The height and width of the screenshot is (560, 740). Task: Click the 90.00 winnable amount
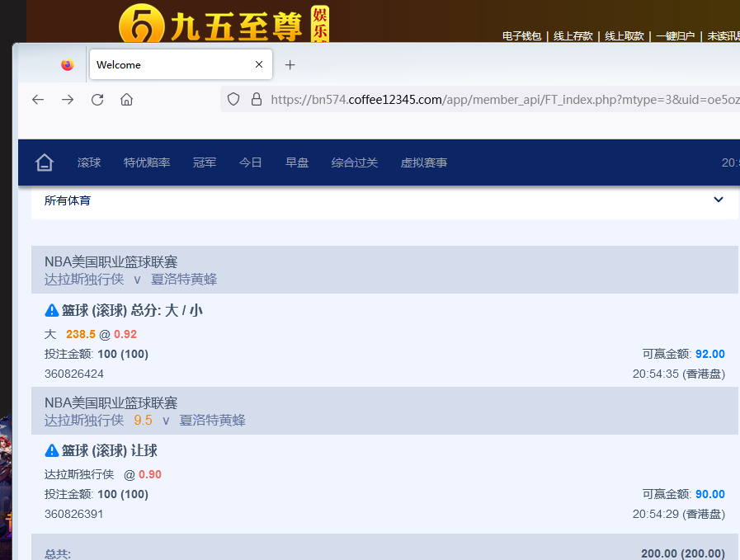pyautogui.click(x=710, y=494)
